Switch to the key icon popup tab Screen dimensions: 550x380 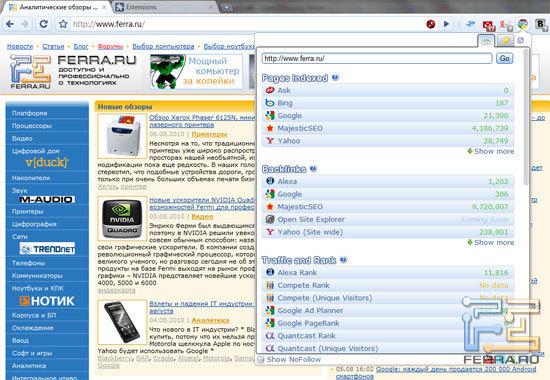pos(504,41)
